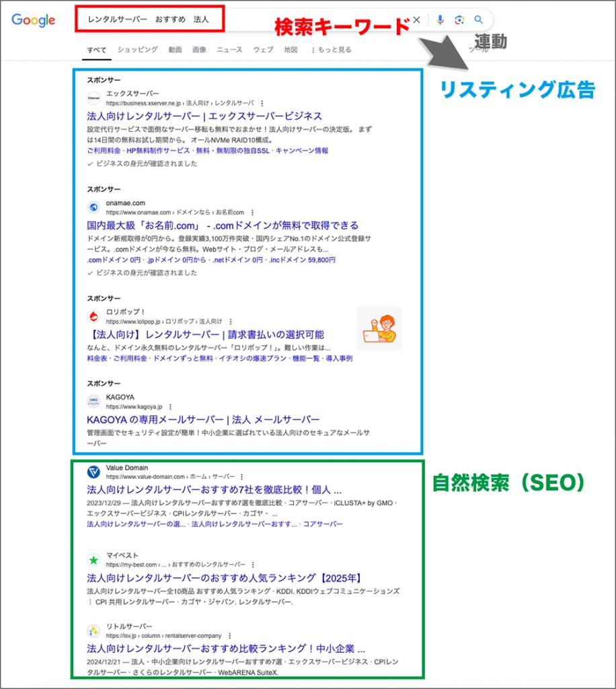Open the イチオシの爆速プラン sitelink
This screenshot has height=689, width=616.
(x=253, y=359)
